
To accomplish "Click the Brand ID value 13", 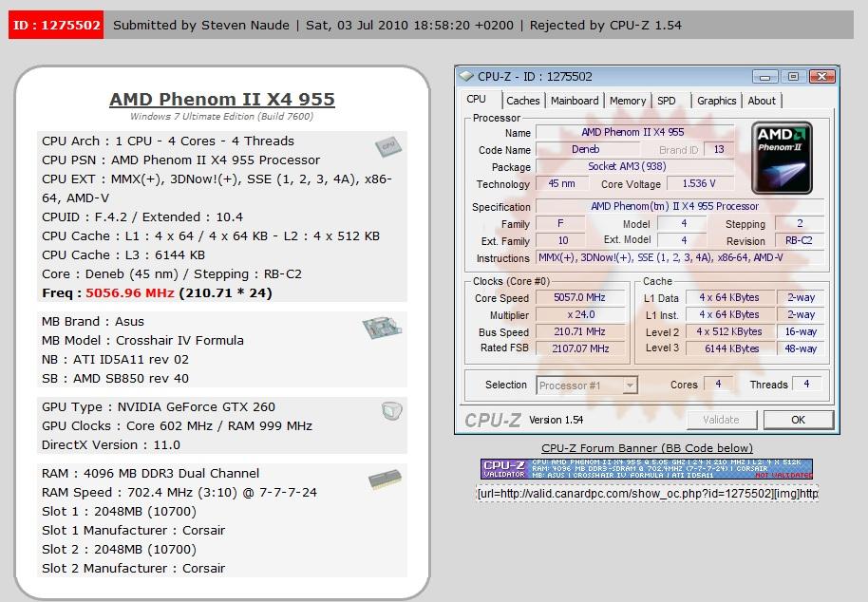I will 719,149.
